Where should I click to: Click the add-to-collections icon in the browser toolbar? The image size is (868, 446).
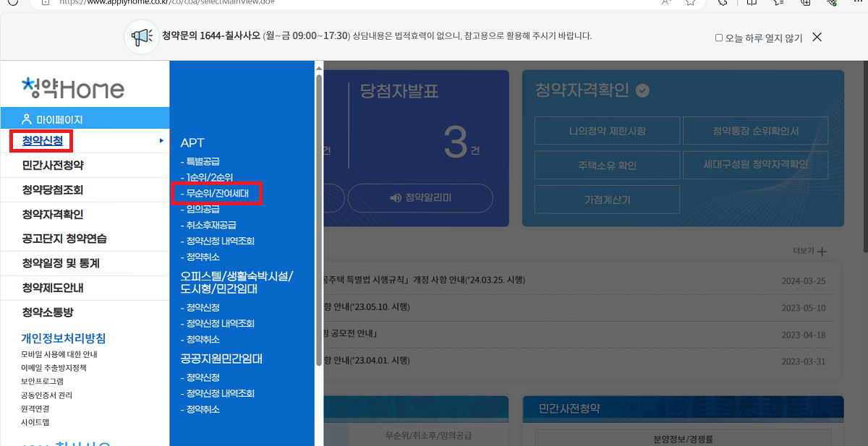805,4
